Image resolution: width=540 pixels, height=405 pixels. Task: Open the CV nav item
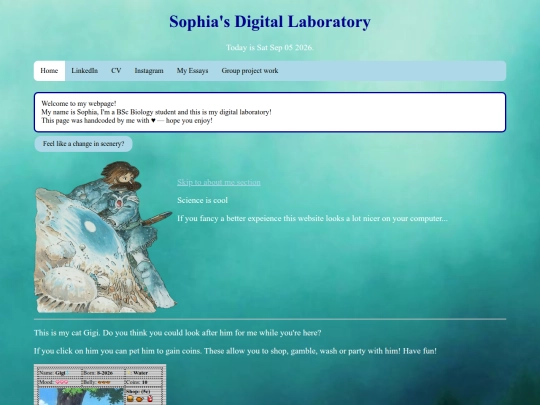point(116,71)
